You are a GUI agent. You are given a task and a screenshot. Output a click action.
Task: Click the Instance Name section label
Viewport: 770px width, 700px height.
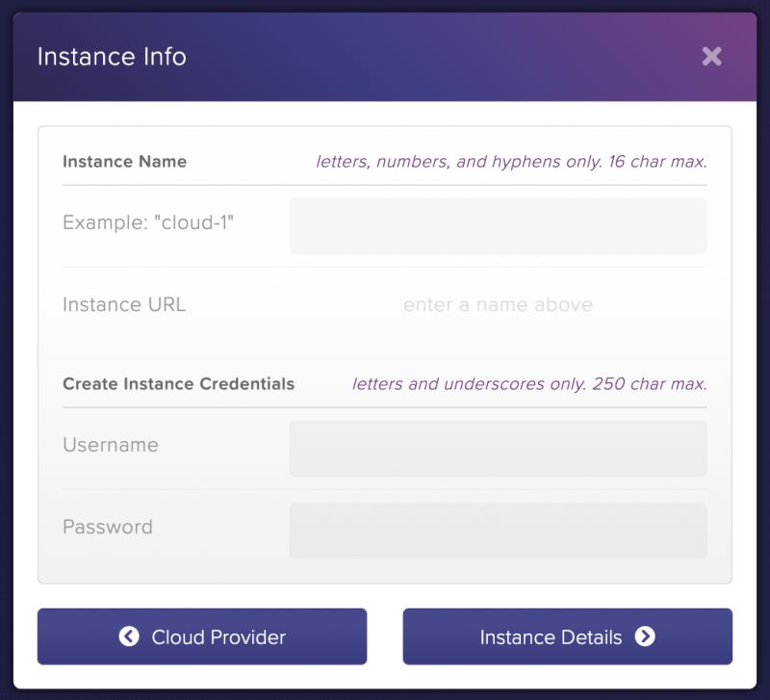point(124,161)
